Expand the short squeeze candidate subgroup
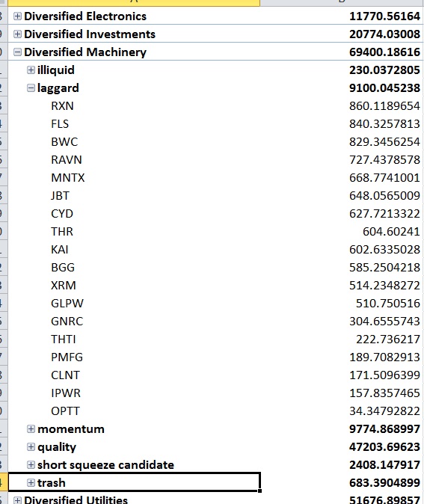 pyautogui.click(x=31, y=465)
